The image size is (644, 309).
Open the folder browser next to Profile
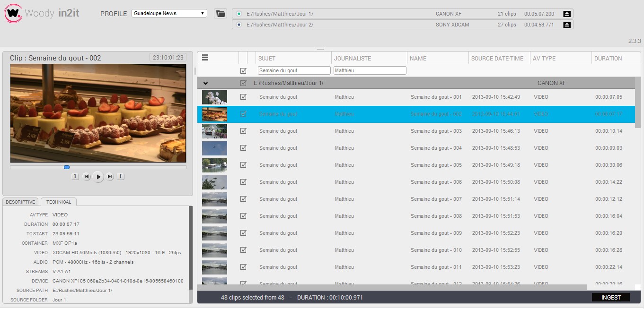[x=221, y=14]
